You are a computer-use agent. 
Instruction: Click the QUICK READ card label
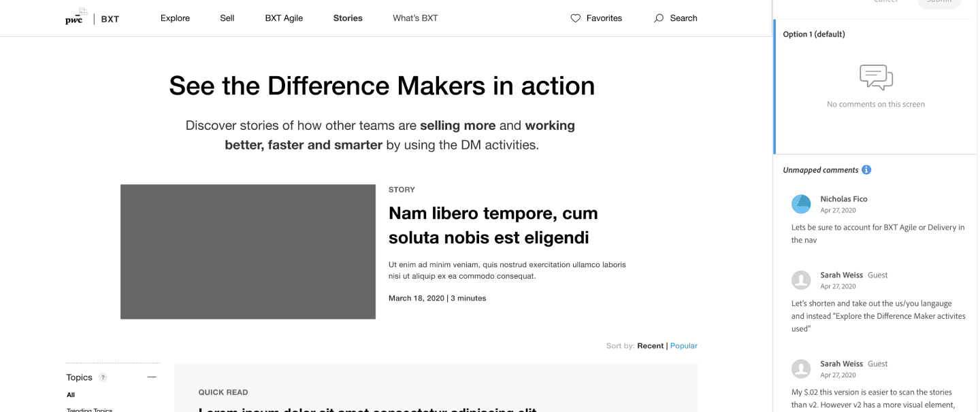point(223,392)
